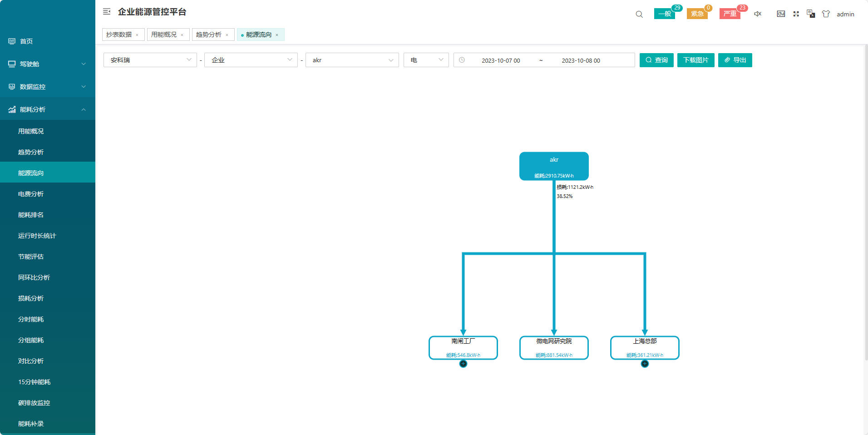Switch to the 趋势分析 tab
Viewport: 868px width, 435px height.
pos(209,35)
